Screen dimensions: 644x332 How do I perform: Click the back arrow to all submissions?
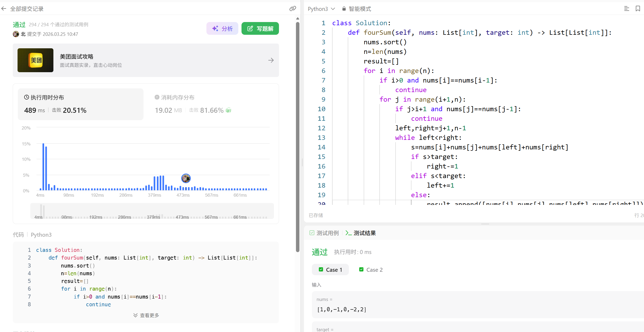(4, 9)
